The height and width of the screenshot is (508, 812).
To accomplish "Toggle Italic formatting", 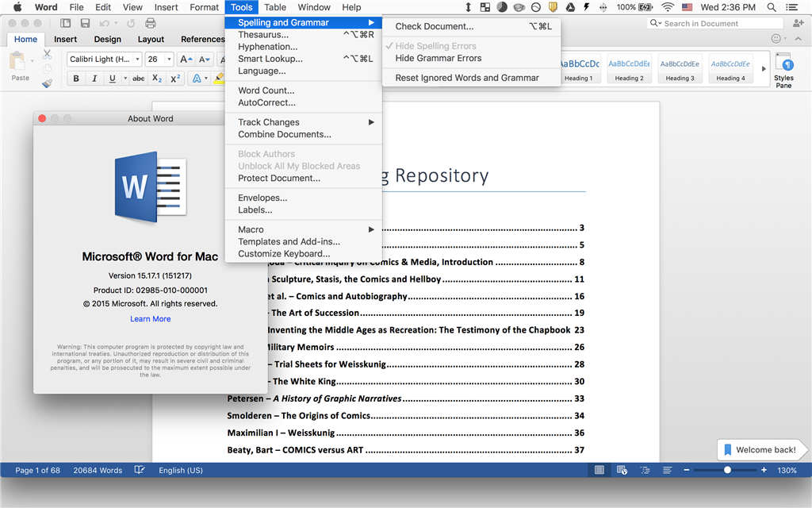I will (94, 79).
